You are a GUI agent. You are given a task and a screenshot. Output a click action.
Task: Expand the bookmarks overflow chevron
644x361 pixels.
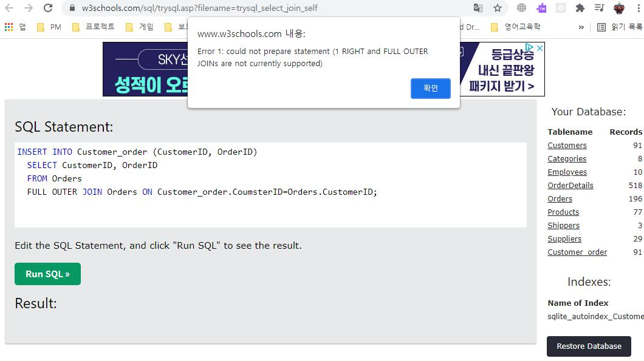point(581,27)
